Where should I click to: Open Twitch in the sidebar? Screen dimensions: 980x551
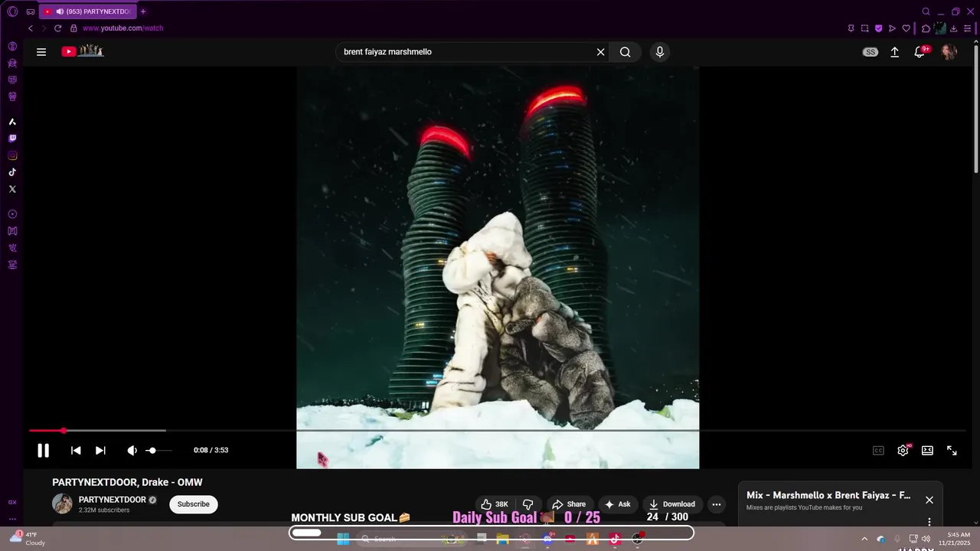tap(12, 139)
